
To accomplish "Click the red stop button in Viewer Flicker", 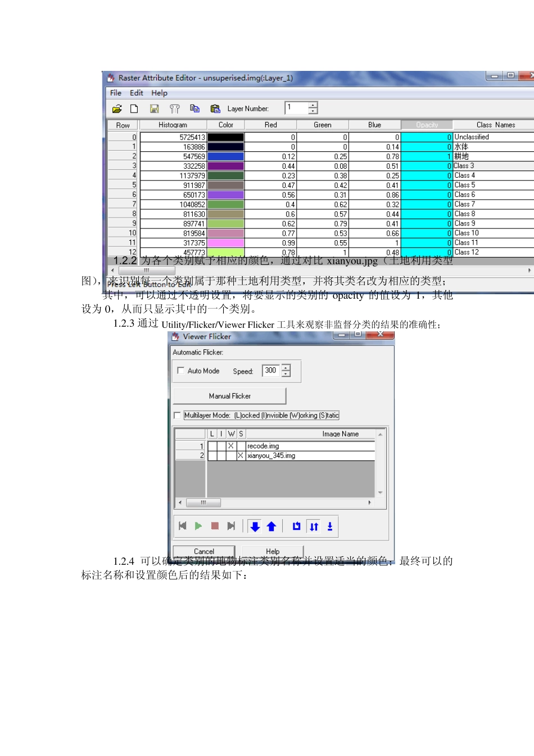I will coord(215,526).
